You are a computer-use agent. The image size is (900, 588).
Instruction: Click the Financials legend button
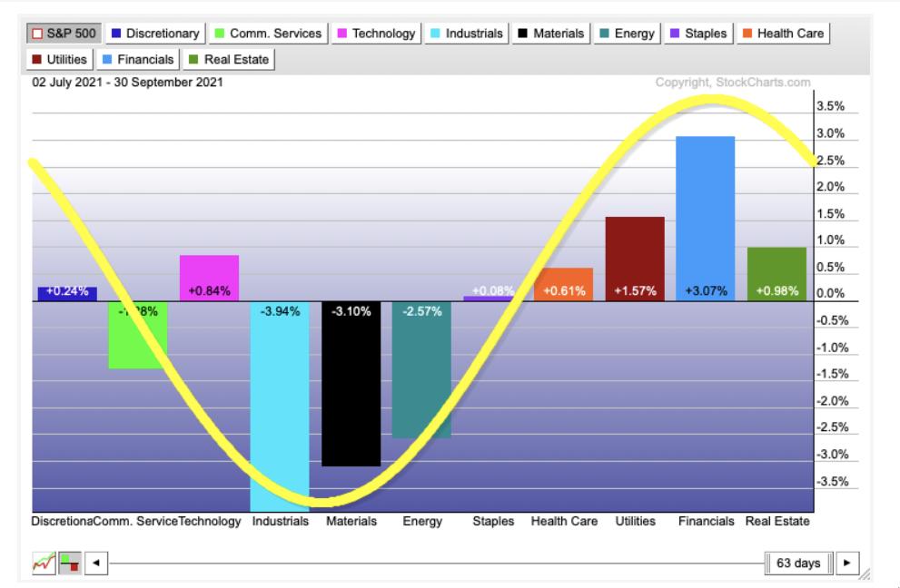click(139, 60)
